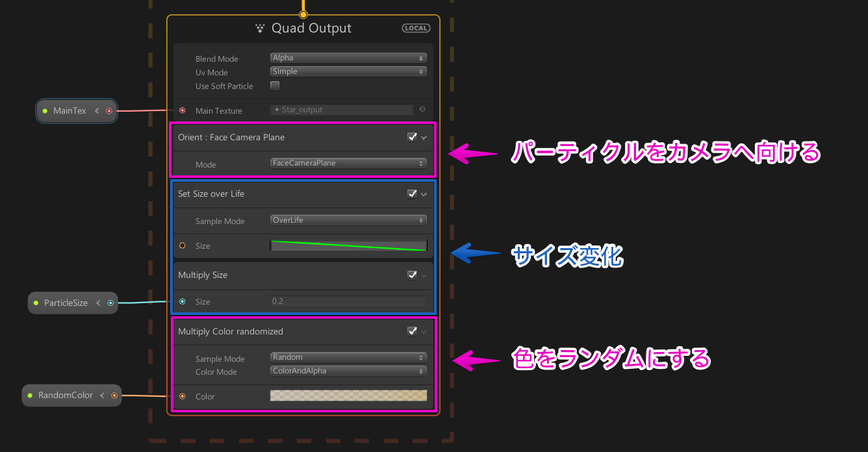Click the ParticleSize node output port
Image resolution: width=868 pixels, height=452 pixels.
point(110,303)
